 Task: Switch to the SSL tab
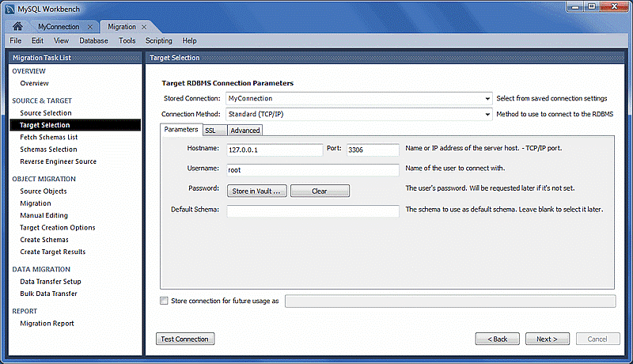(x=210, y=131)
